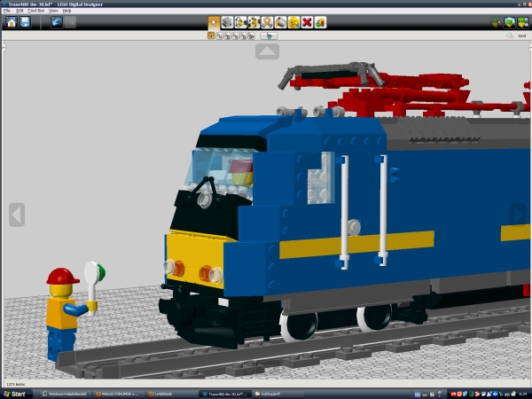Choose the Hide minifig-head tool
Image resolution: width=532 pixels, height=399 pixels.
[293, 23]
